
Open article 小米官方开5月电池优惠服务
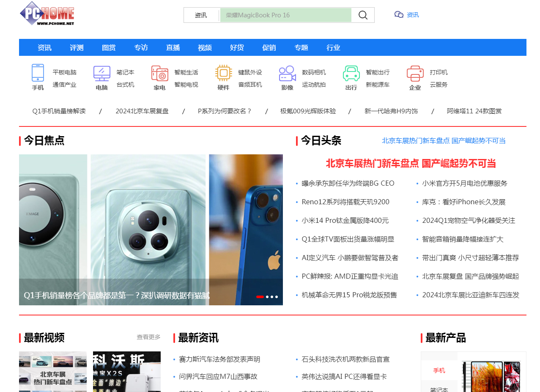pos(465,184)
